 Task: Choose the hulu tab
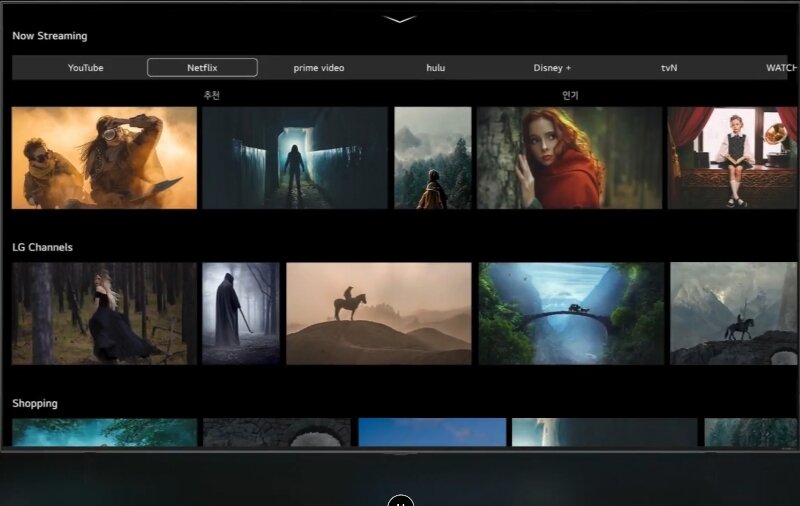click(435, 68)
